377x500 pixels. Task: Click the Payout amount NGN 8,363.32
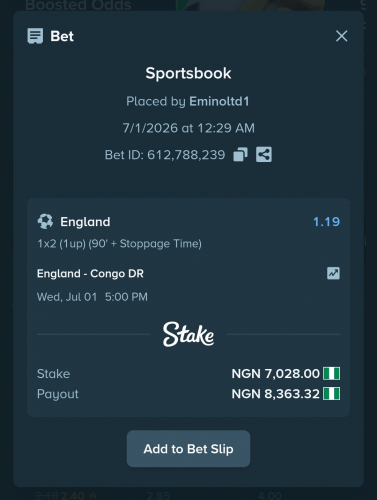[x=276, y=394]
